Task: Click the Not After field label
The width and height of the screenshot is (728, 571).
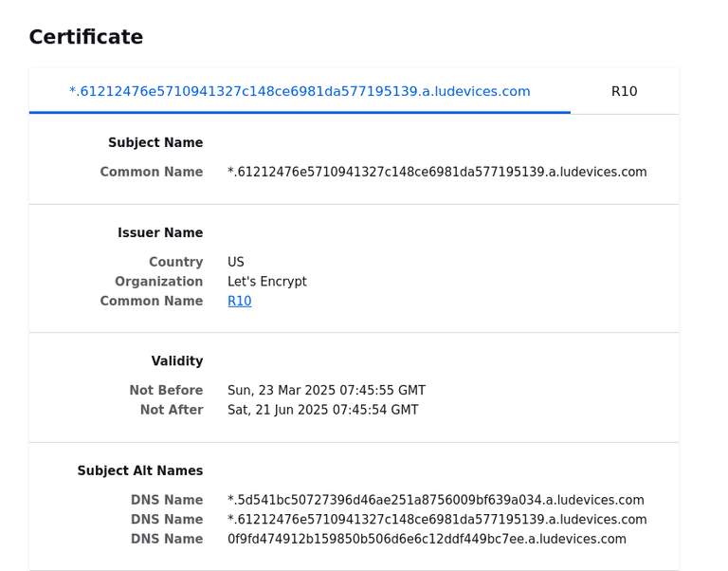Action: (172, 410)
